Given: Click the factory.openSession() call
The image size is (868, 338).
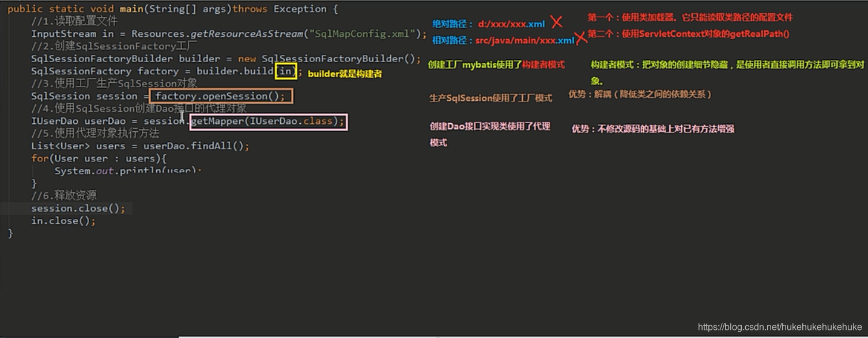Looking at the screenshot, I should (220, 96).
